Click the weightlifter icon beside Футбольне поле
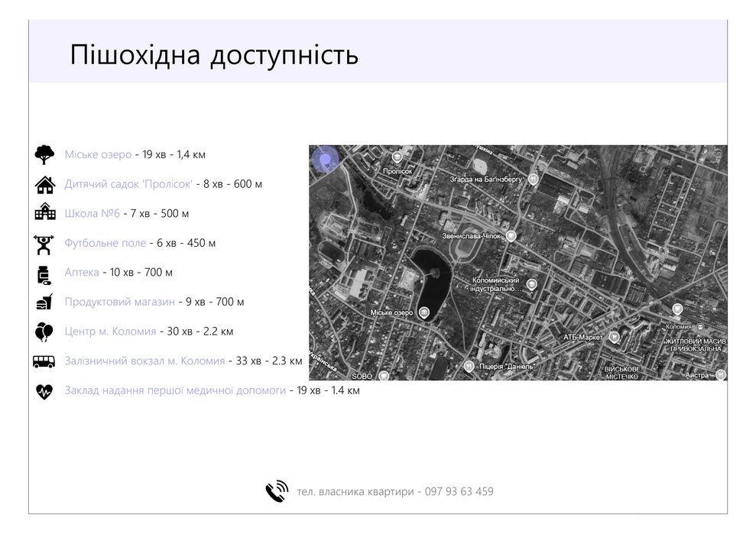The image size is (756, 534). [x=44, y=244]
